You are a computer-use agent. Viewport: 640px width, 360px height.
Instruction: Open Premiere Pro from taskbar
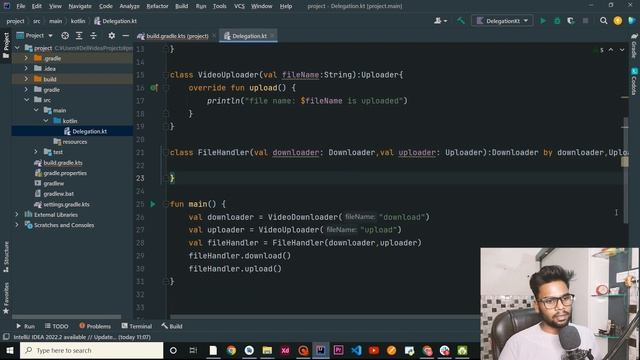click(338, 351)
